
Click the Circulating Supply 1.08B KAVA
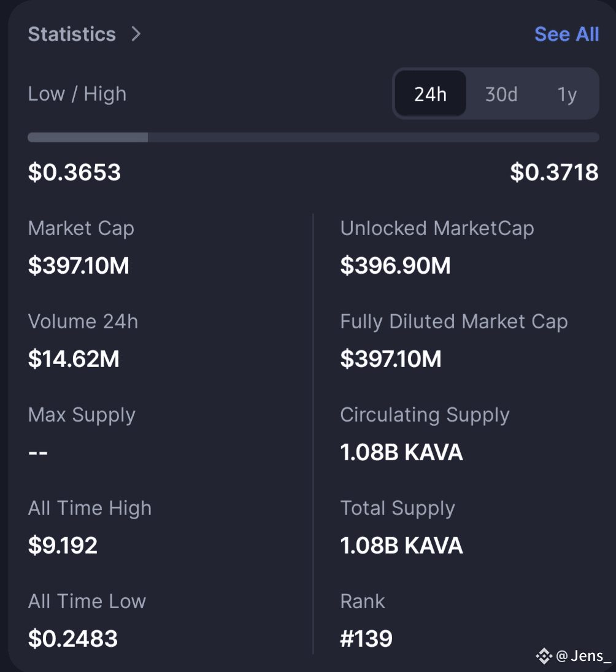(x=401, y=452)
